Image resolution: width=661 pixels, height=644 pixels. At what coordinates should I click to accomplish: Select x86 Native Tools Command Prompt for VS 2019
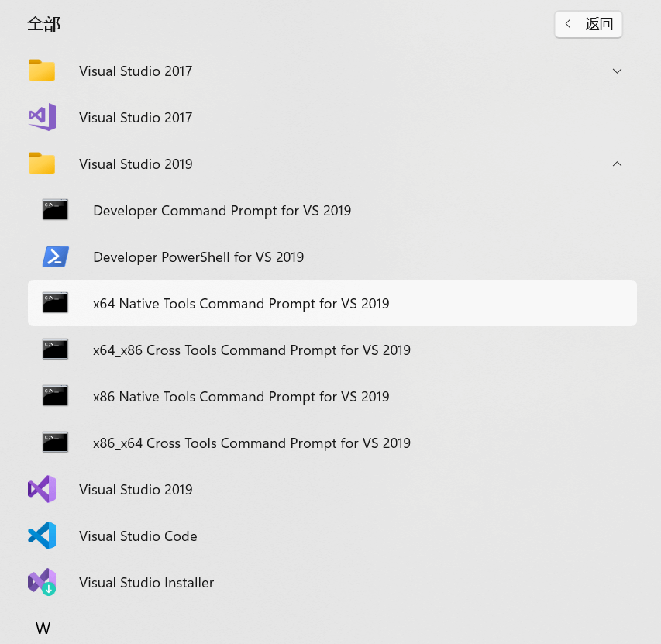click(x=241, y=396)
